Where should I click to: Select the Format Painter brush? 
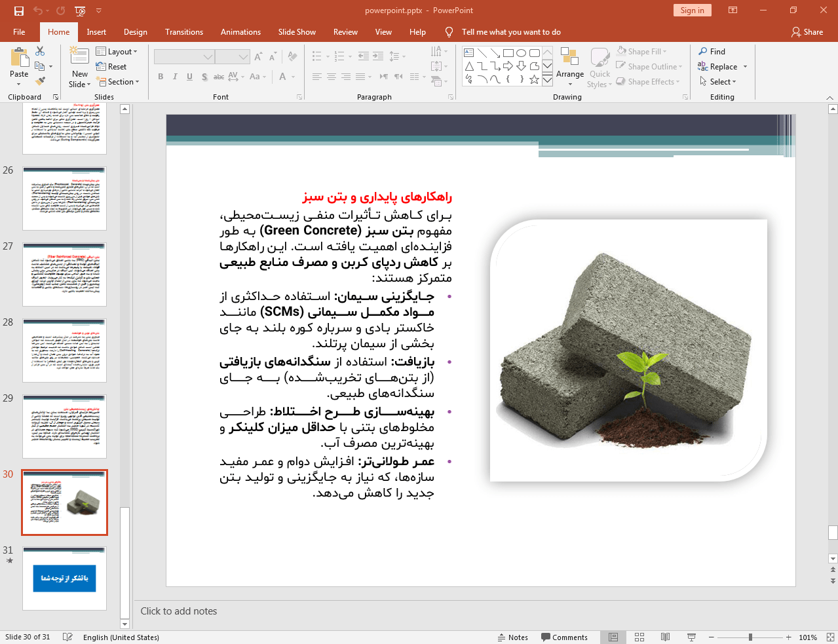tap(40, 81)
